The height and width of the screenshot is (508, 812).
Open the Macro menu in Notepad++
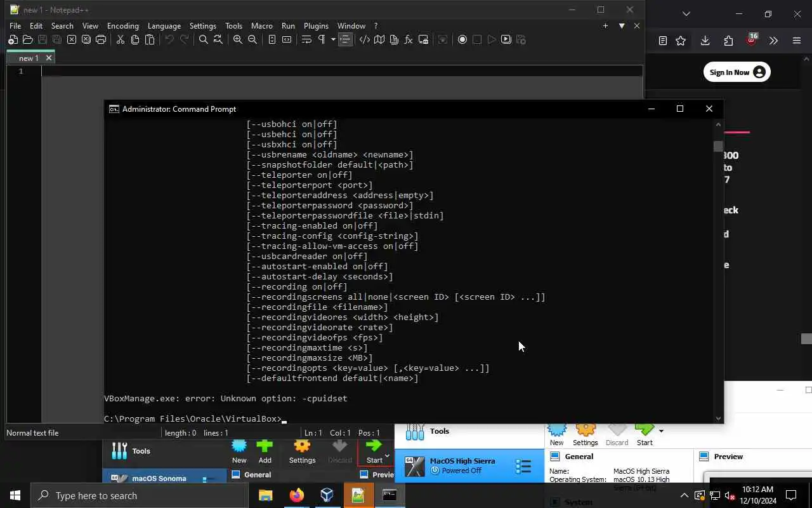(261, 26)
